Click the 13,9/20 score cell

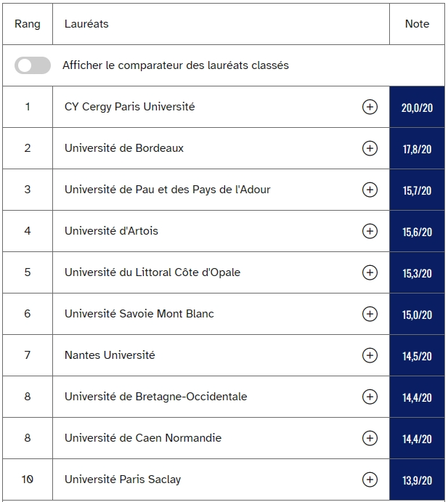tap(417, 479)
